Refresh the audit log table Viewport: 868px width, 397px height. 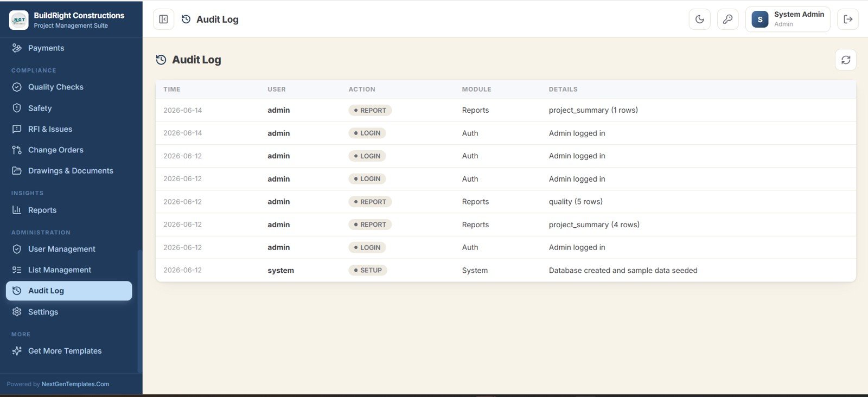click(846, 60)
